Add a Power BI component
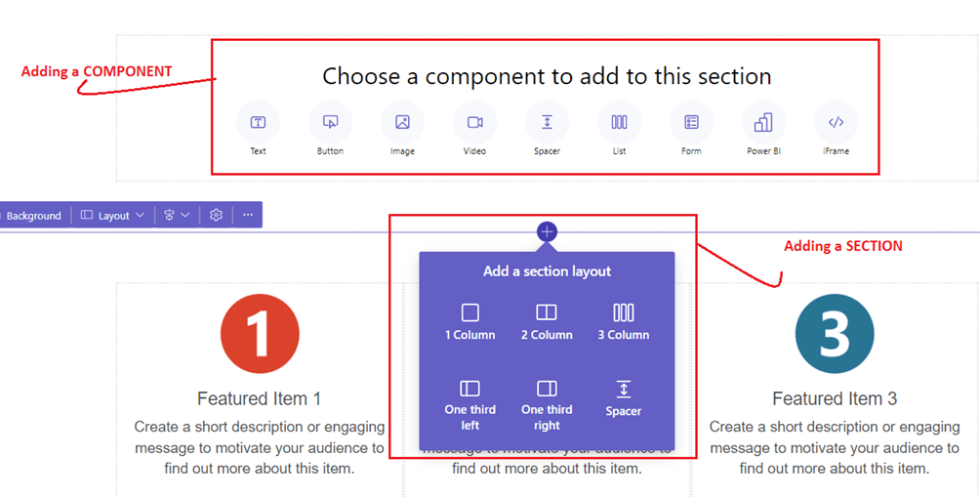 click(763, 123)
